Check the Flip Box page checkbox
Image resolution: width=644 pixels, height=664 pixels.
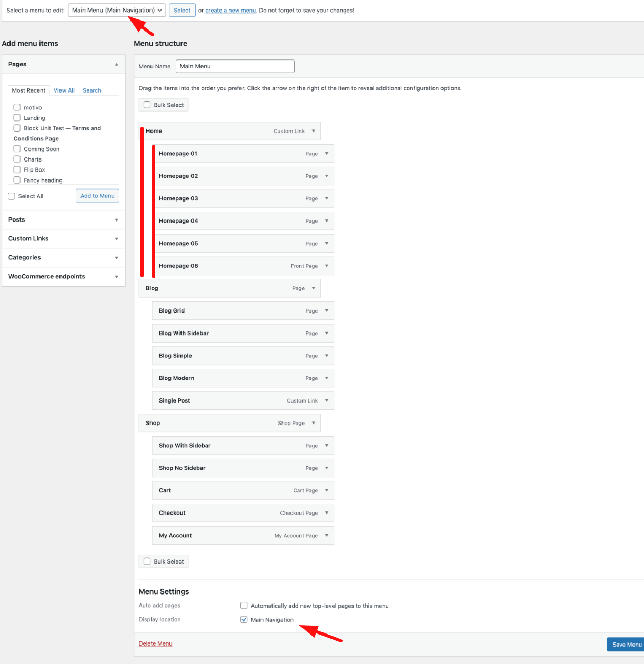(17, 169)
